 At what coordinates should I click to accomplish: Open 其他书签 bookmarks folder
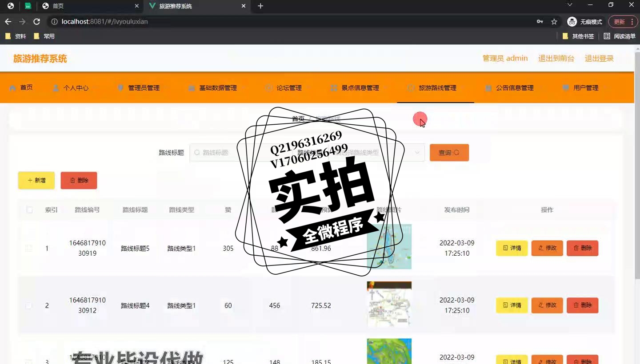578,36
